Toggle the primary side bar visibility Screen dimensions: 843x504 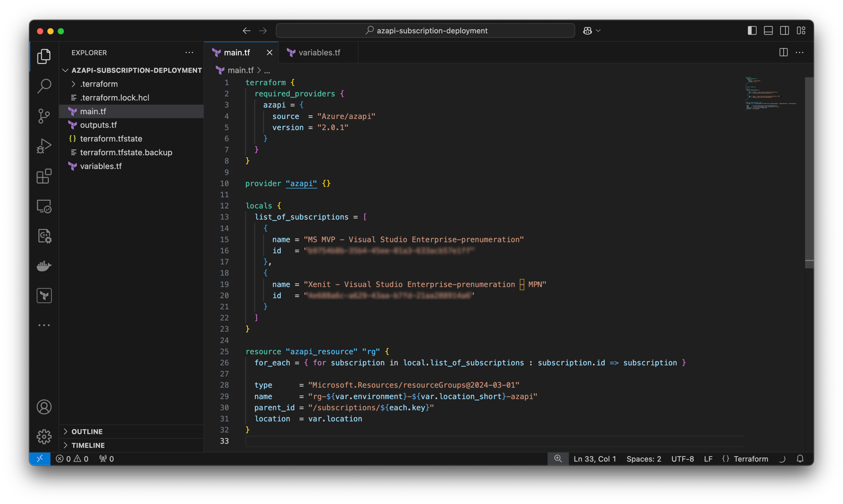752,31
